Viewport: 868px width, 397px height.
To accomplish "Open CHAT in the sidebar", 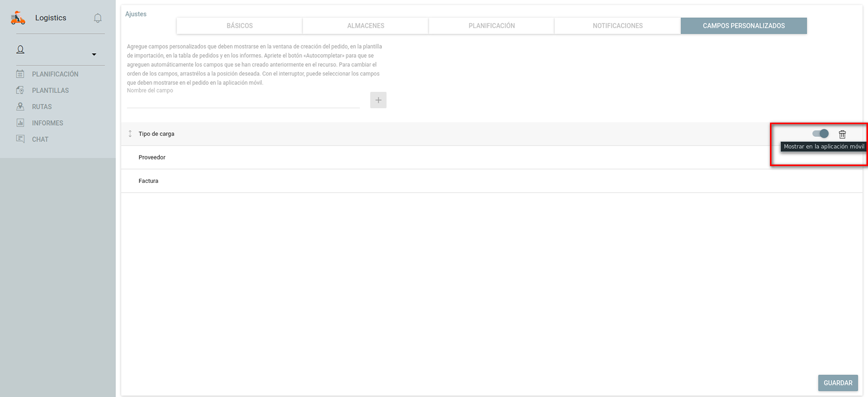I will click(x=40, y=139).
